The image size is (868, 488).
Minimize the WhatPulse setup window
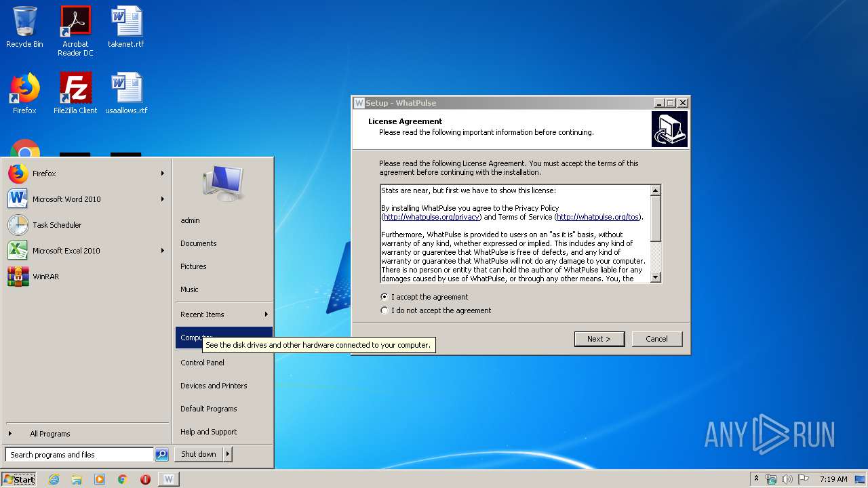coord(658,103)
